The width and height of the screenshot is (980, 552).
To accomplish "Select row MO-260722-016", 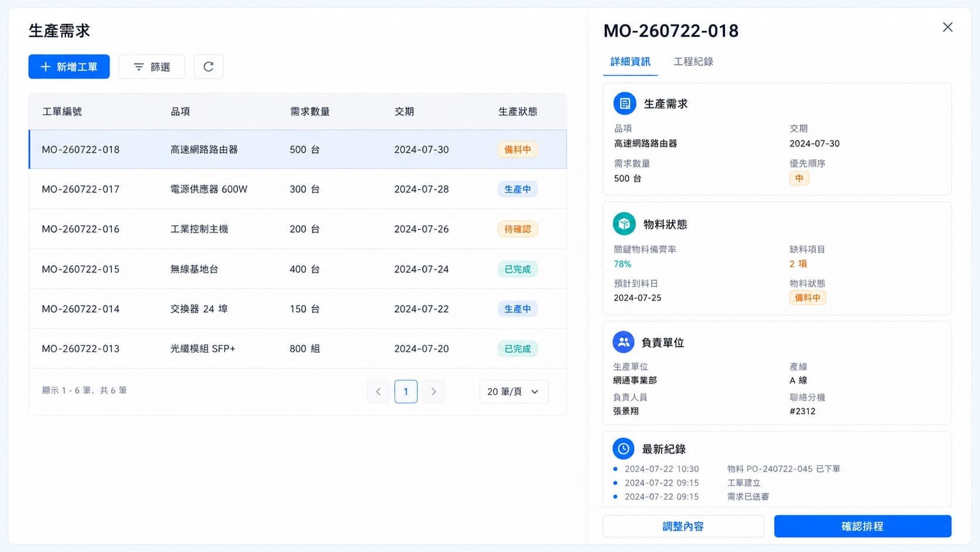I will 298,229.
